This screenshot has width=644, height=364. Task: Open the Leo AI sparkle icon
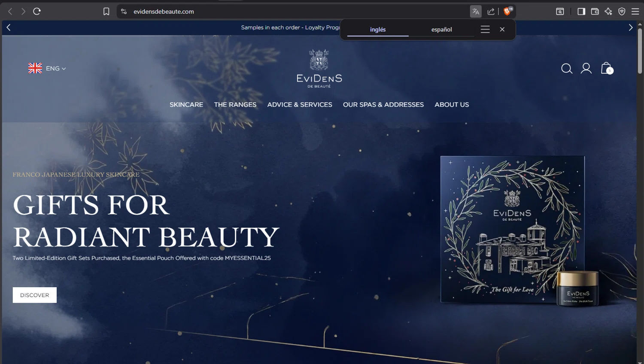click(x=608, y=12)
